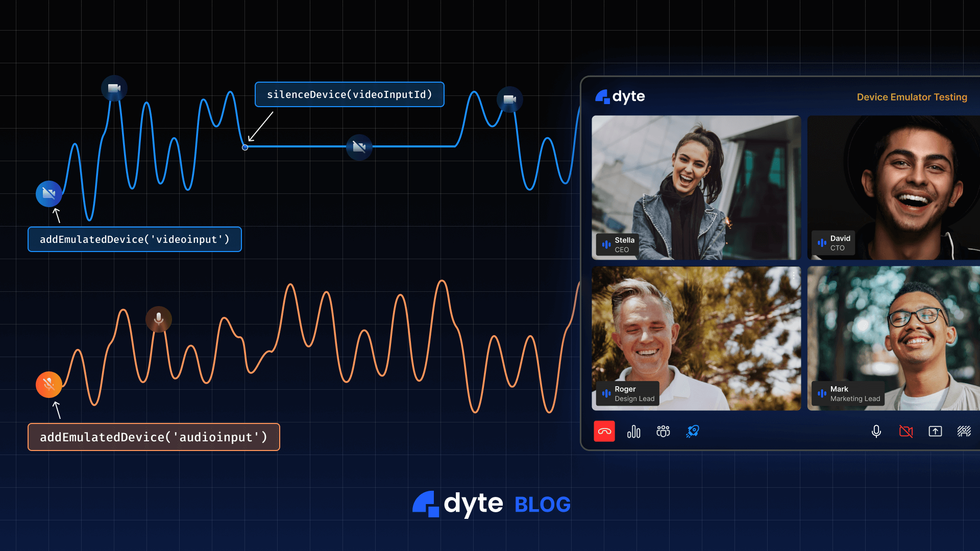Screen dimensions: 980x551
Task: Toggle the camera icon above the blue waveform peak
Action: coord(113,88)
